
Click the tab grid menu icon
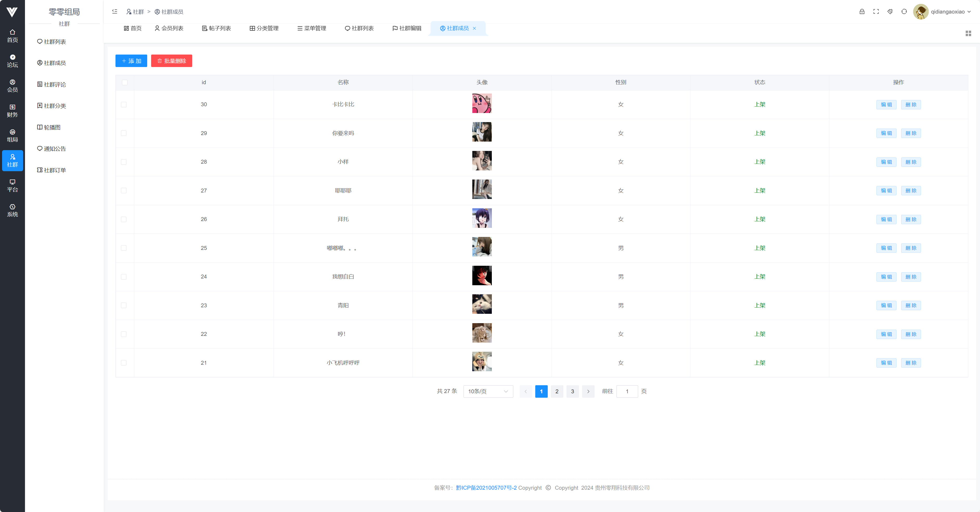click(x=968, y=34)
